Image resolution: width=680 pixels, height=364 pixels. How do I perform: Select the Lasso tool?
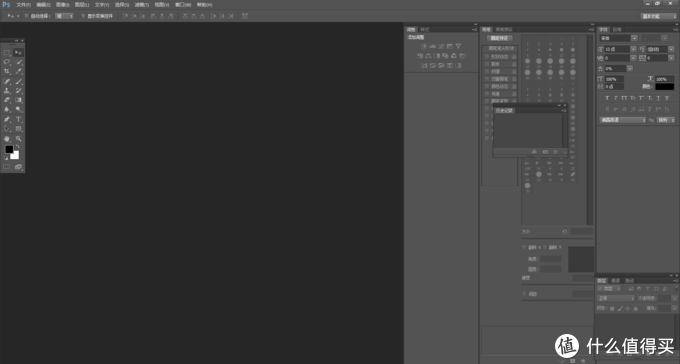(x=7, y=62)
